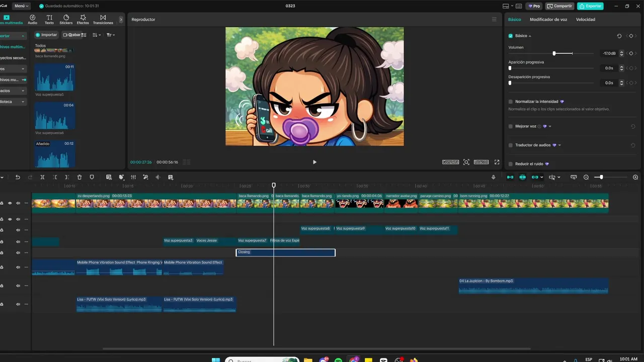644x362 pixels.
Task: Expand the Mejorar voz options
Action: [x=550, y=126]
